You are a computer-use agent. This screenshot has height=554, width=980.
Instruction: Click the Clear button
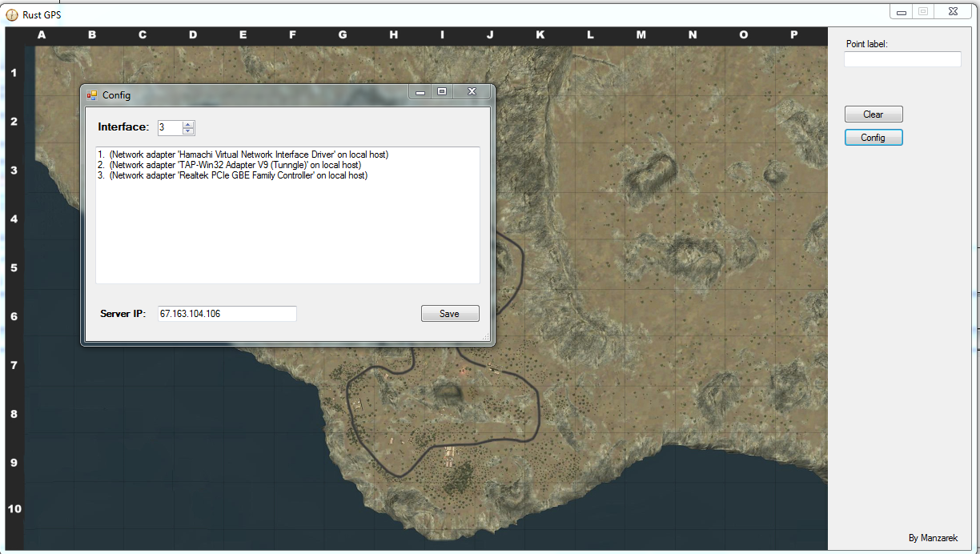coord(874,114)
